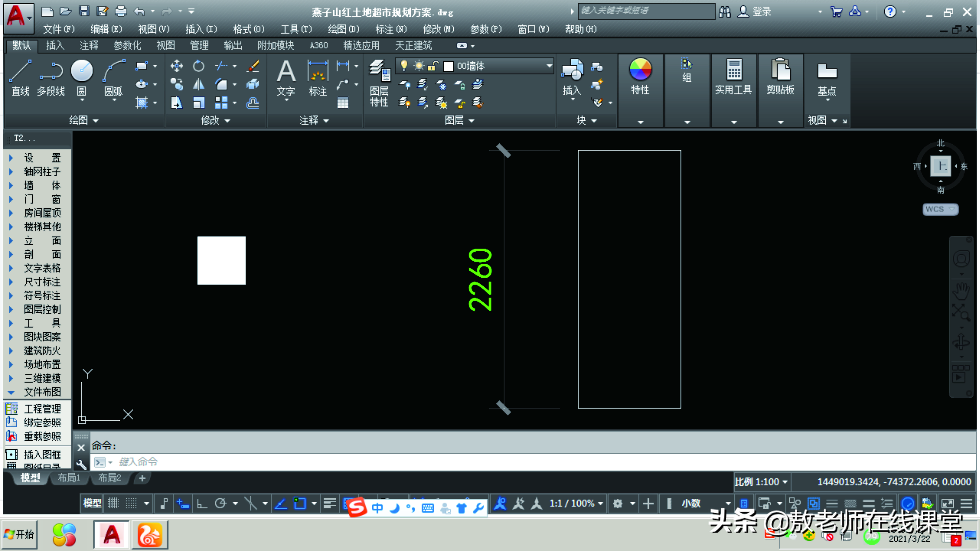Expand the 图层 panel dropdown
The width and height of the screenshot is (980, 551).
460,120
